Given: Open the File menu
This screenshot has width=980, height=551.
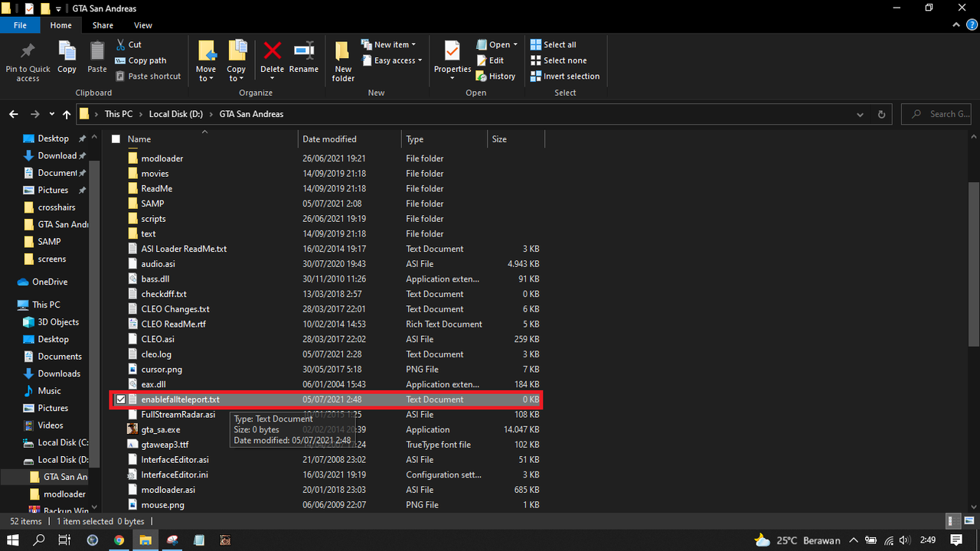Looking at the screenshot, I should (x=20, y=25).
